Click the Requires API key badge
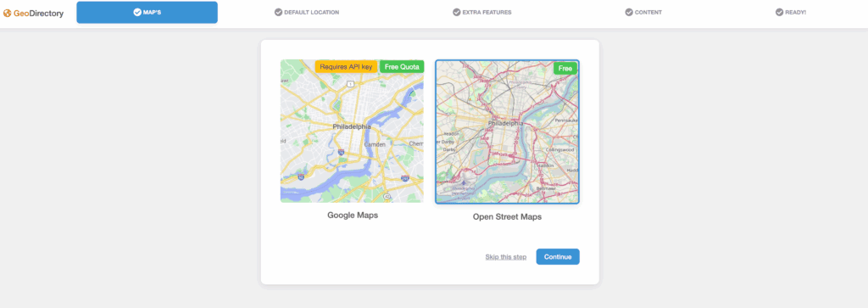Viewport: 868px width, 308px height. pyautogui.click(x=346, y=66)
